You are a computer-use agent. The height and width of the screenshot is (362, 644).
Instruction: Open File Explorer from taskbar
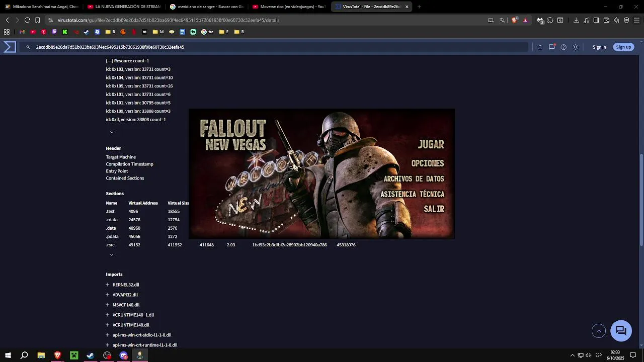coord(41,355)
